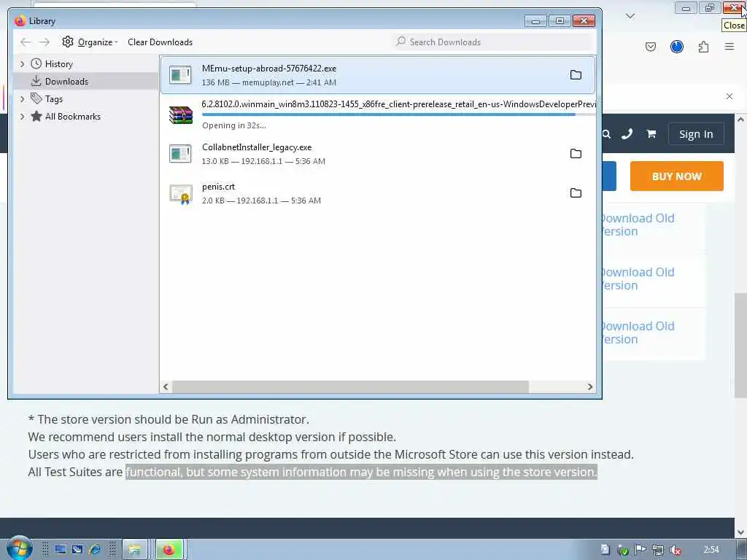Click the website search magnifier icon
747x560 pixels.
pos(606,134)
